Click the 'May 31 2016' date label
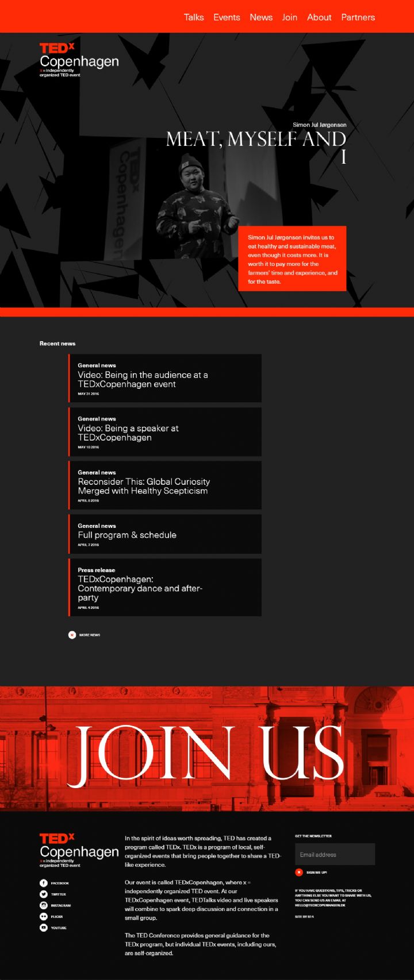 coord(89,394)
